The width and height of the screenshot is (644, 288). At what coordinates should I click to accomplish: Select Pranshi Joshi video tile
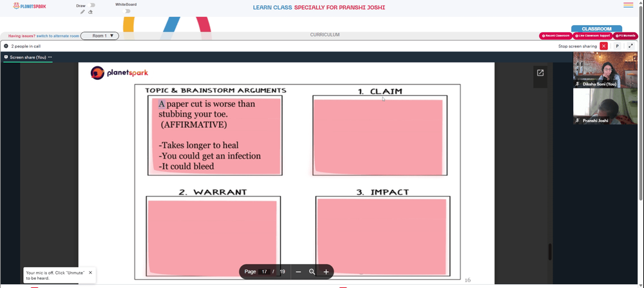click(x=605, y=106)
